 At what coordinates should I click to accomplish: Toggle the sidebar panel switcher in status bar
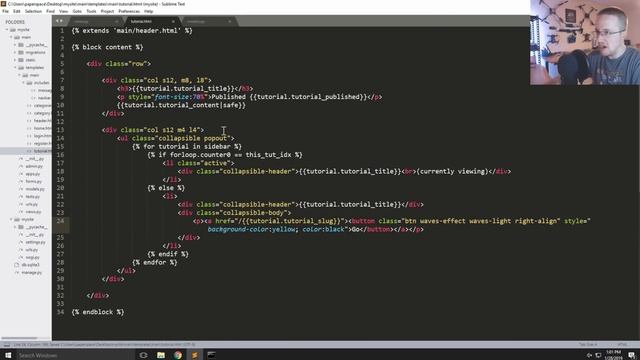click(x=7, y=345)
